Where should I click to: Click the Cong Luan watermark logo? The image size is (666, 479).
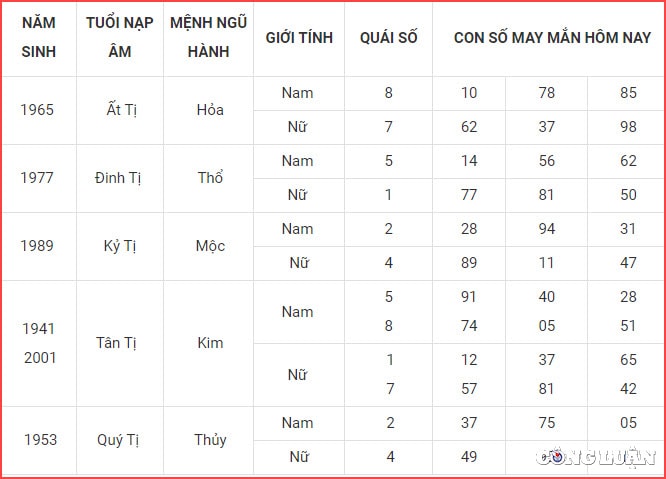(596, 457)
